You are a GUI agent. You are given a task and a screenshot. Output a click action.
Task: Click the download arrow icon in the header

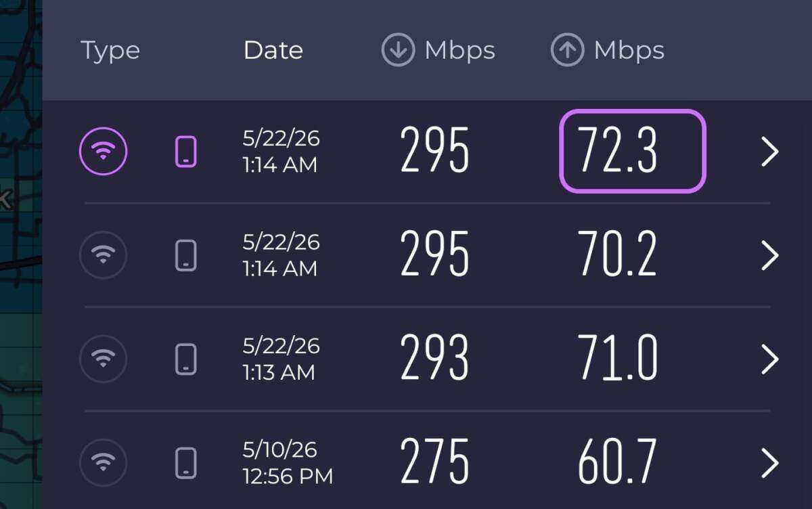click(398, 50)
